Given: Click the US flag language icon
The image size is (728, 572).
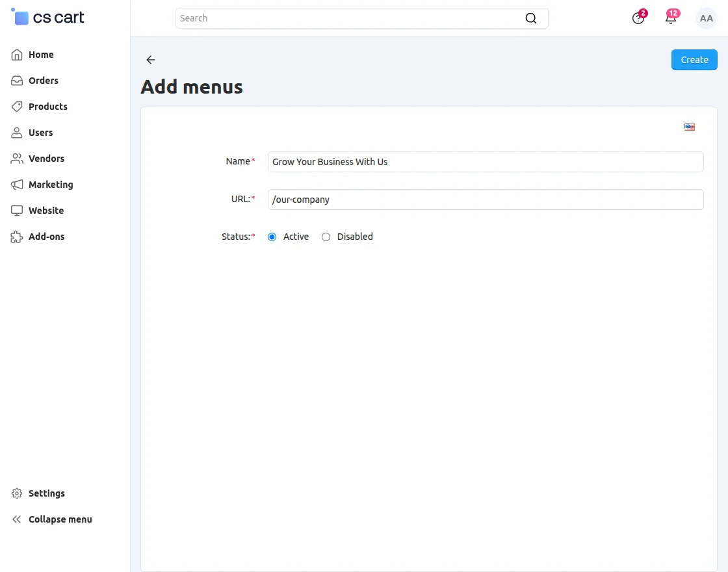Looking at the screenshot, I should coord(690,127).
